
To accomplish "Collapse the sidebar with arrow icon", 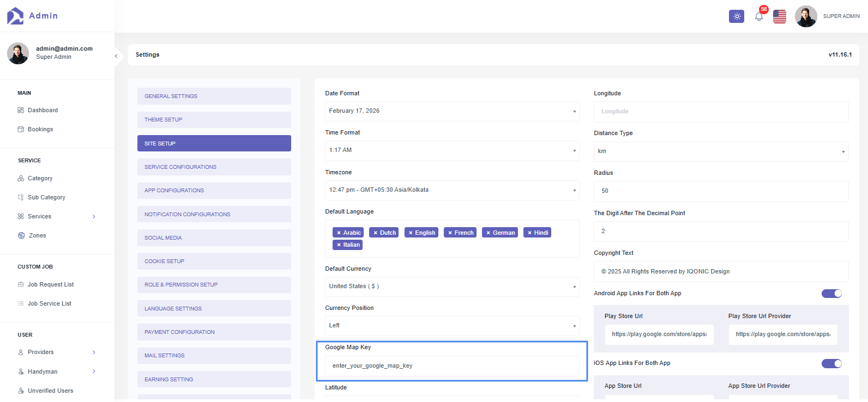I will coord(116,56).
